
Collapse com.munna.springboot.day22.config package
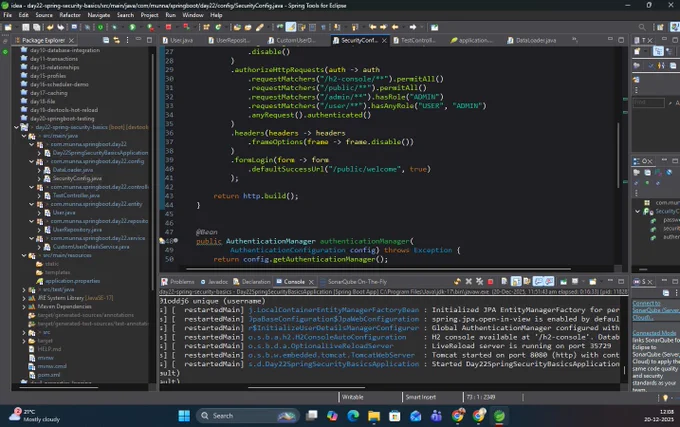tap(32, 161)
